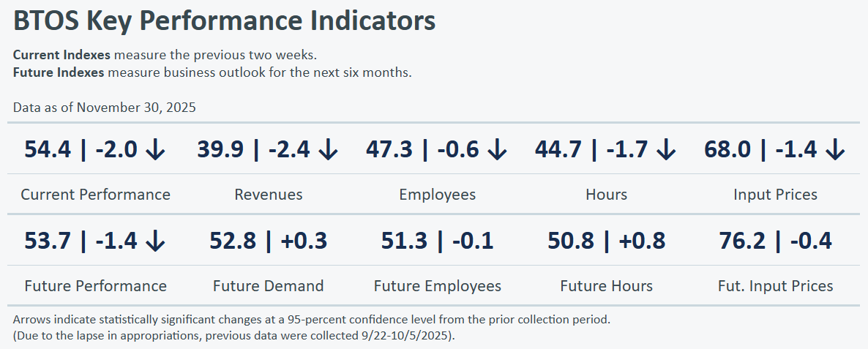Screen dimensions: 868x349
Task: Click the 52.8 Future Demand value
Action: pyautogui.click(x=231, y=241)
